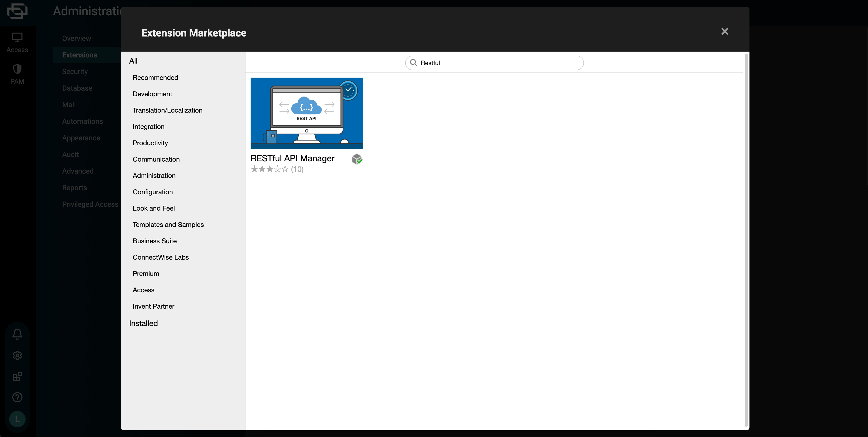Close the Extension Marketplace dialog
Screen dimensions: 868x437
point(724,31)
